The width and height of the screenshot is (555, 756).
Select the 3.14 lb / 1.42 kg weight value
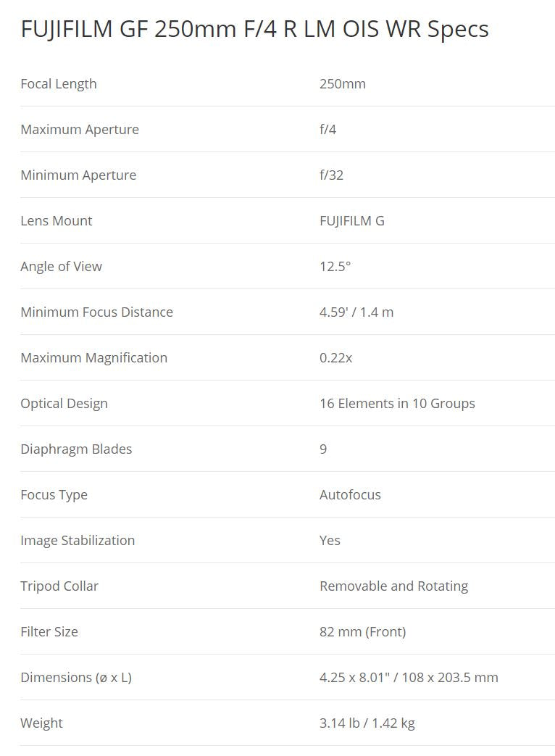pyautogui.click(x=367, y=723)
